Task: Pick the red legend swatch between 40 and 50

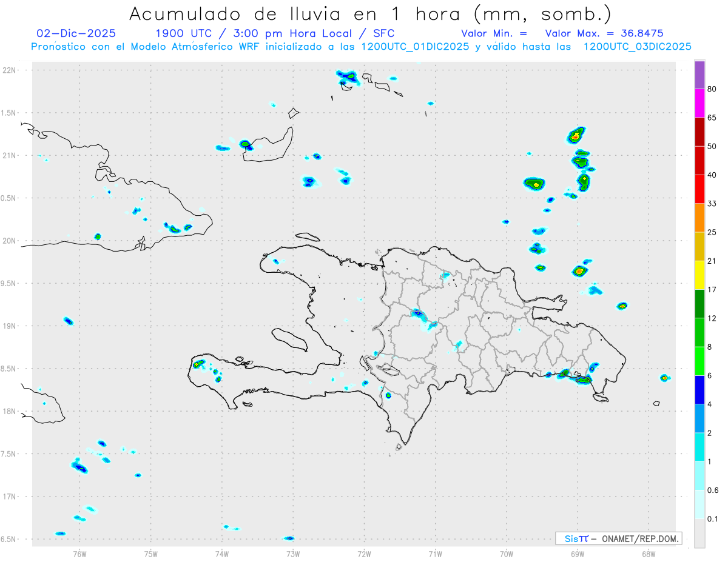Action: pyautogui.click(x=699, y=161)
